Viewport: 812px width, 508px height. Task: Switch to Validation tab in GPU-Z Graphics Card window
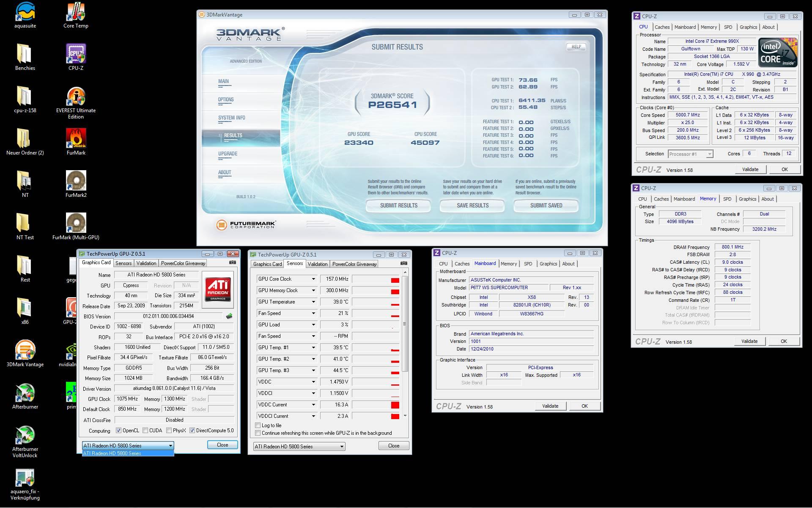(146, 263)
